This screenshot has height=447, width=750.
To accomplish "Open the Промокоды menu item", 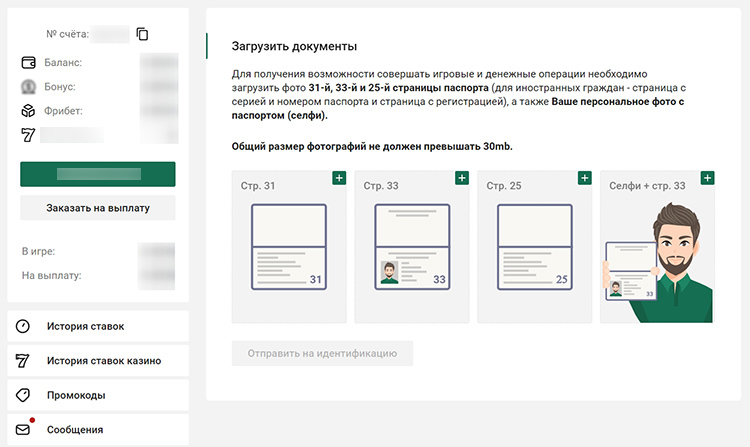I will tap(98, 395).
